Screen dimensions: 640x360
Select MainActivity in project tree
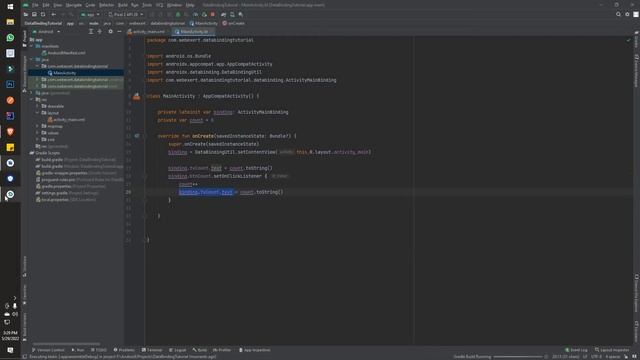(x=65, y=73)
